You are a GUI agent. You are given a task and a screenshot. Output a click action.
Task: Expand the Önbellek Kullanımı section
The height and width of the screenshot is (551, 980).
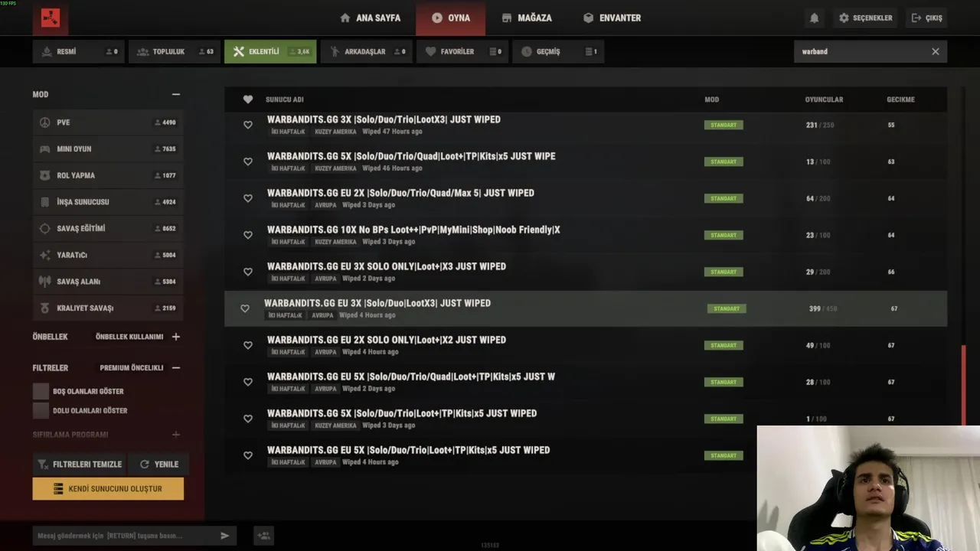pyautogui.click(x=176, y=337)
